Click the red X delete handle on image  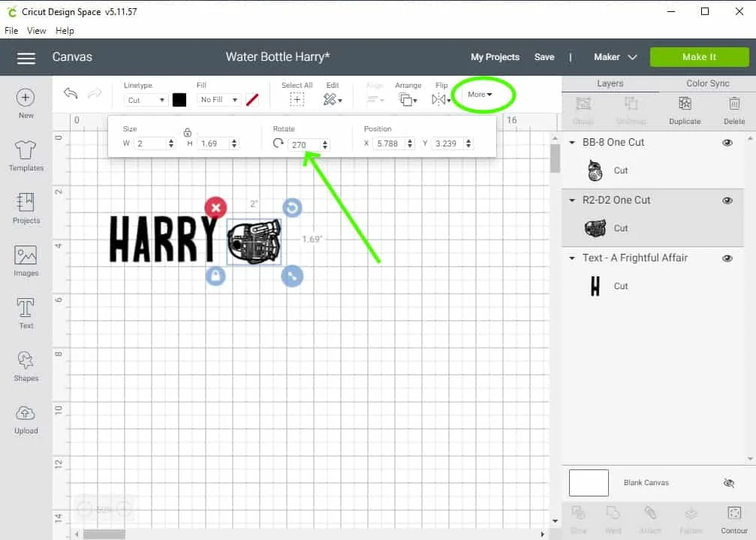click(x=215, y=208)
